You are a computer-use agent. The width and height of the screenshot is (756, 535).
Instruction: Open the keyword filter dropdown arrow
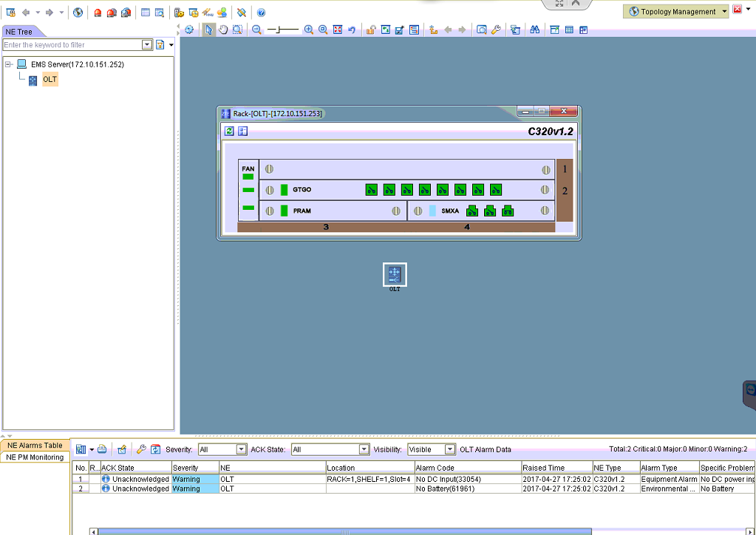(148, 45)
